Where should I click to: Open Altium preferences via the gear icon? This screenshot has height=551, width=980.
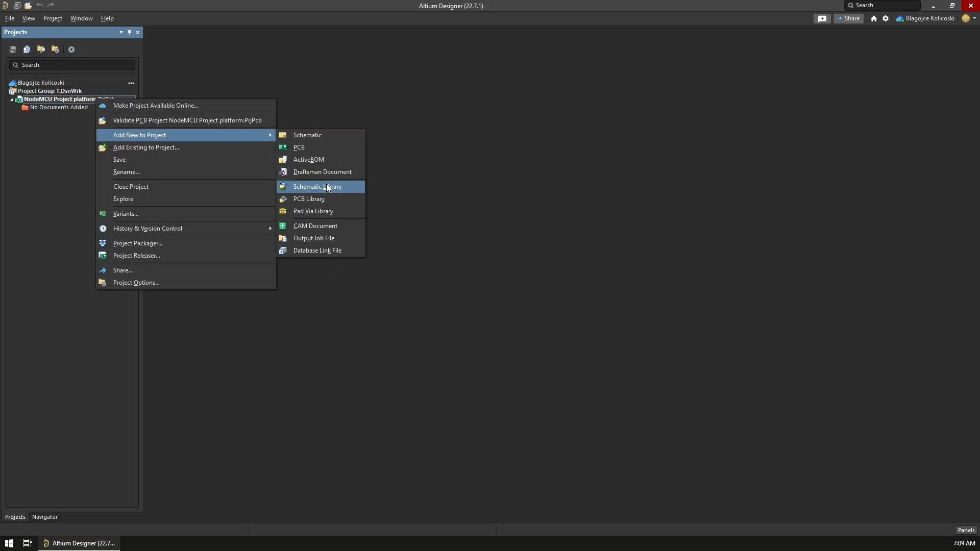point(886,18)
